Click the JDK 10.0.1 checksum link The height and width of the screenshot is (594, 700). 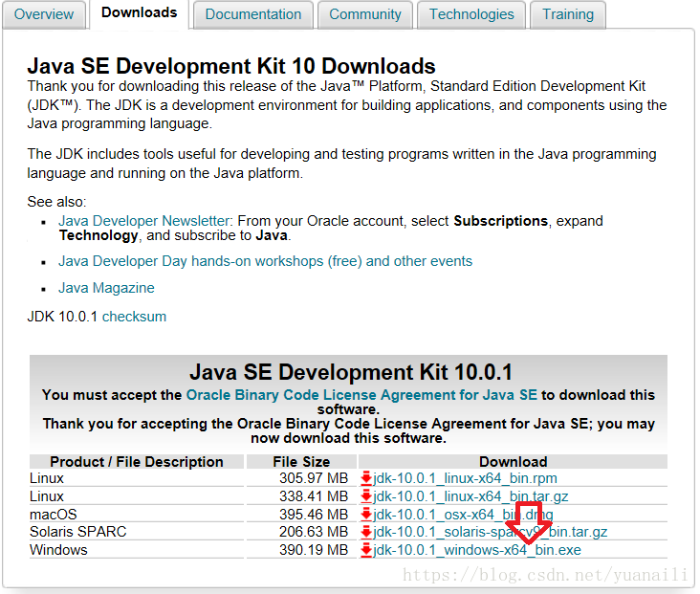click(134, 317)
